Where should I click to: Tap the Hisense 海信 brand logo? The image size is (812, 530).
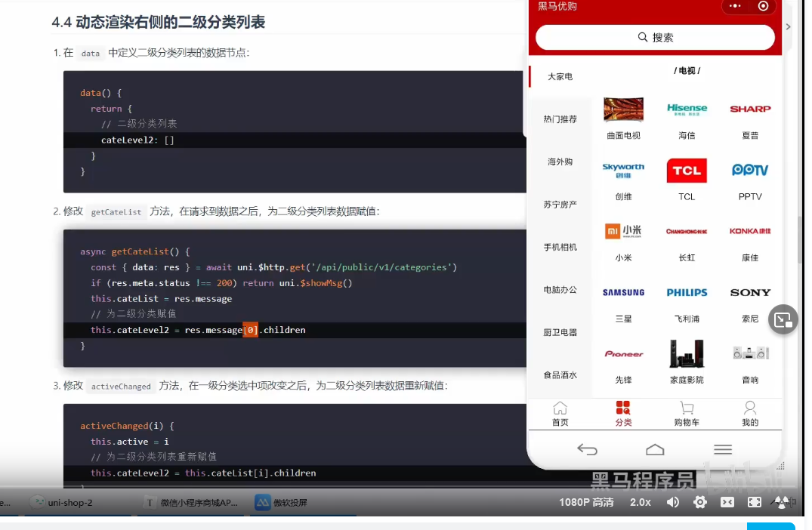click(687, 109)
